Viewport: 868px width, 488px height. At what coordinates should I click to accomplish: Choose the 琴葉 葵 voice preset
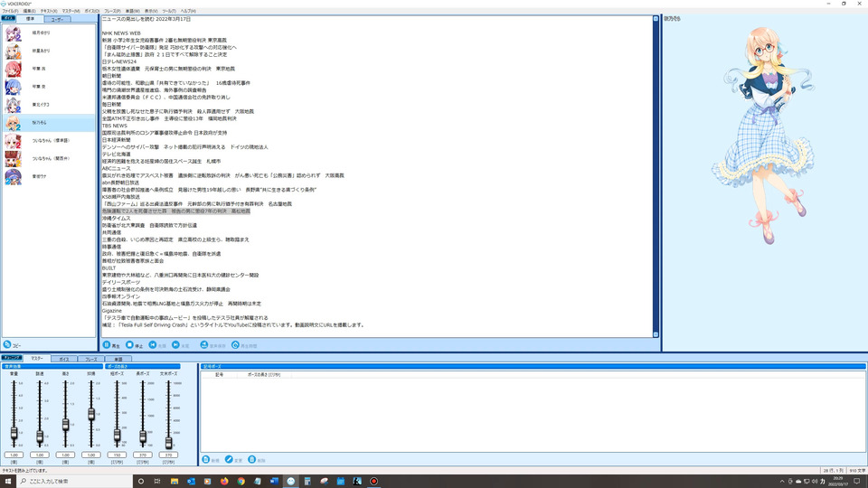point(49,87)
